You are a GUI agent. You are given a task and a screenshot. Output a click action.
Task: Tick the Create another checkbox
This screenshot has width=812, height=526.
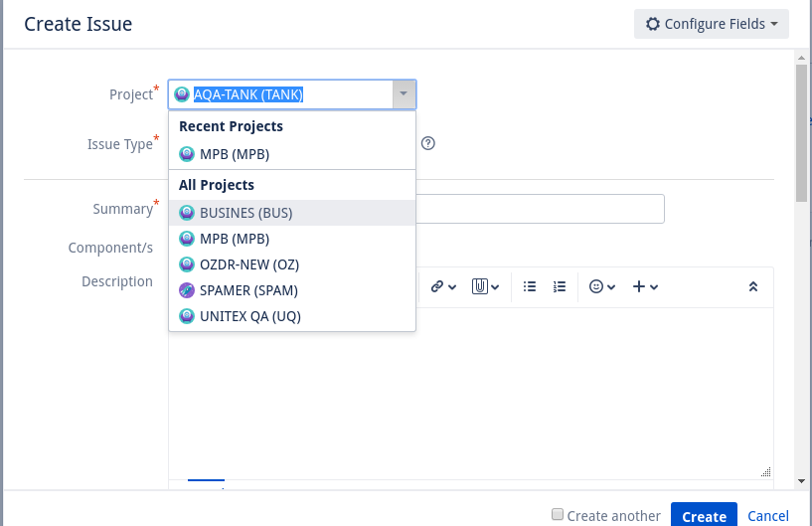click(558, 514)
